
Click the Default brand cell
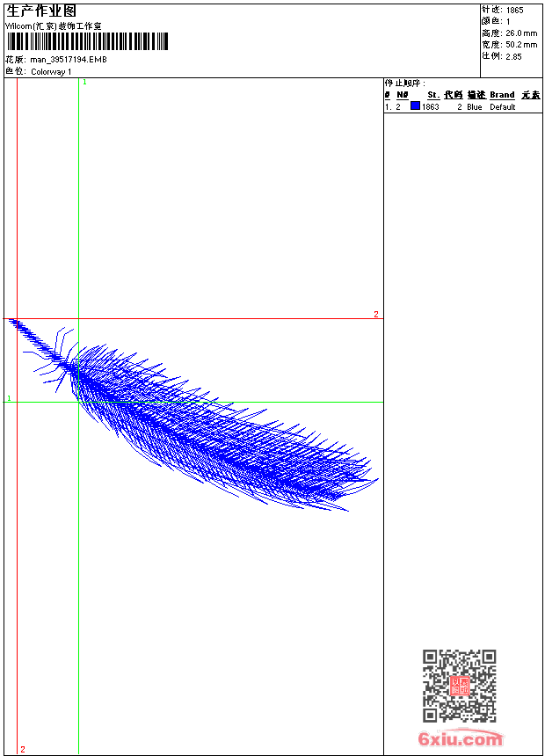click(x=503, y=107)
